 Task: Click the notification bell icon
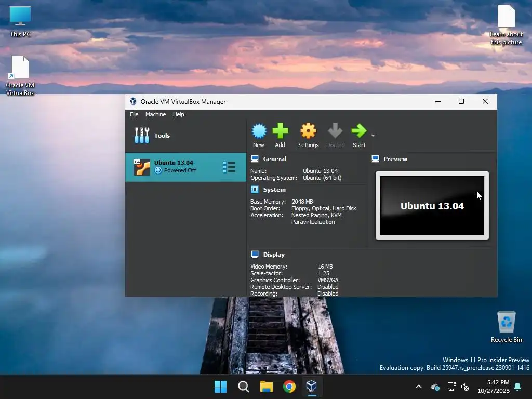(x=518, y=387)
